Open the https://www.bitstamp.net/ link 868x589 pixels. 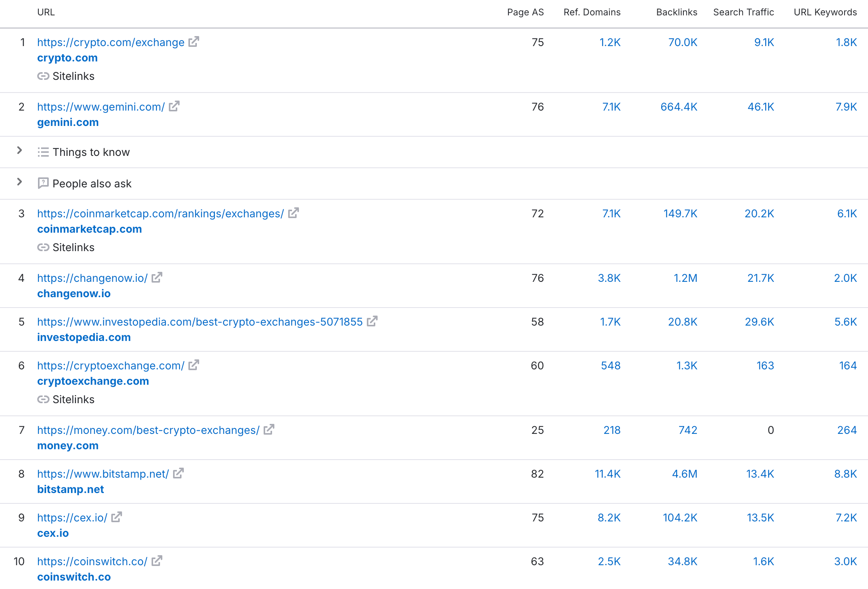[x=103, y=474]
